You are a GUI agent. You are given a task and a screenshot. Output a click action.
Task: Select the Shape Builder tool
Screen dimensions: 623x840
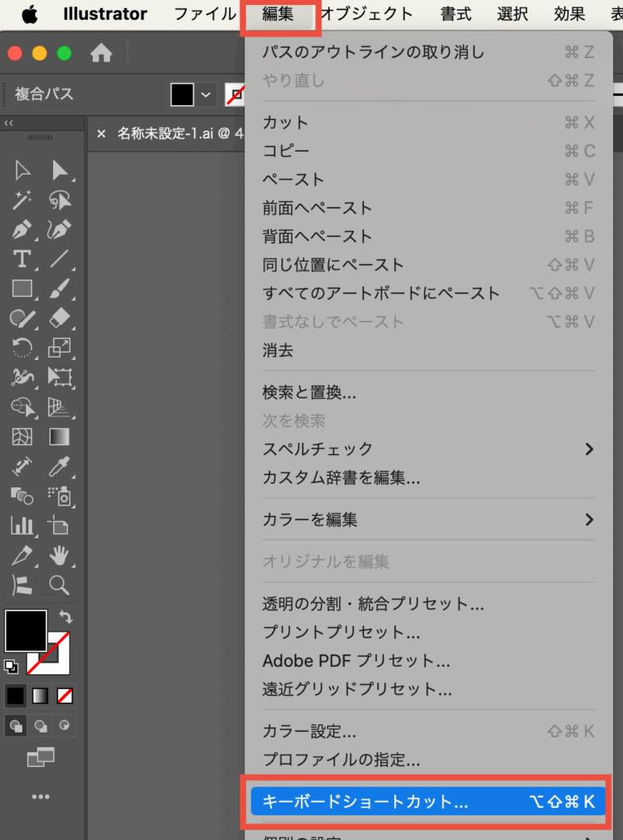coord(22,407)
